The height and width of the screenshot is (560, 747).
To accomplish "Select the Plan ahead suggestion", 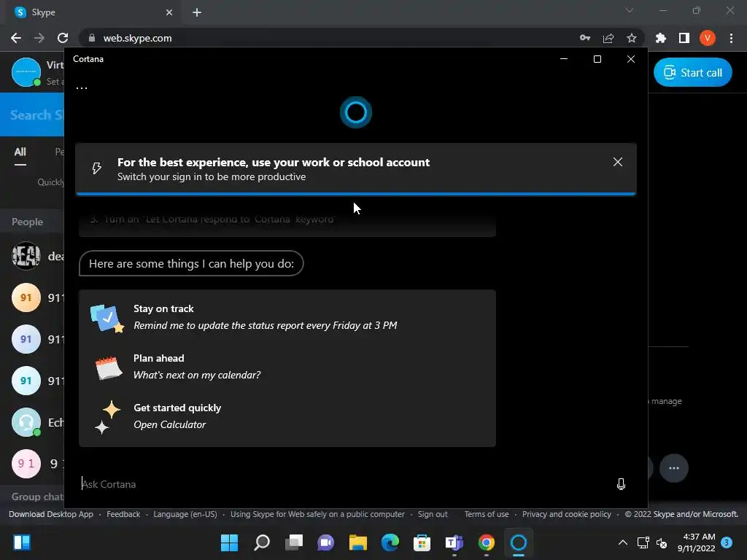I will point(287,367).
